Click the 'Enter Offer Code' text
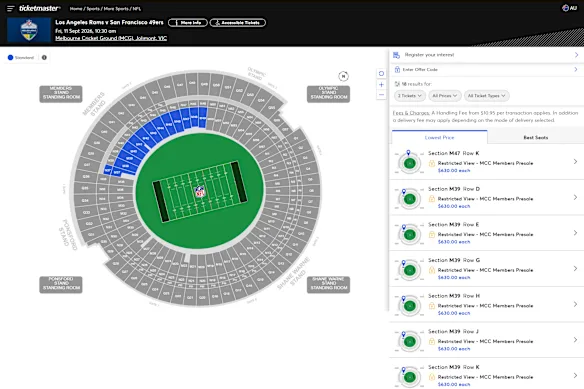Image resolution: width=584 pixels, height=389 pixels. point(420,69)
